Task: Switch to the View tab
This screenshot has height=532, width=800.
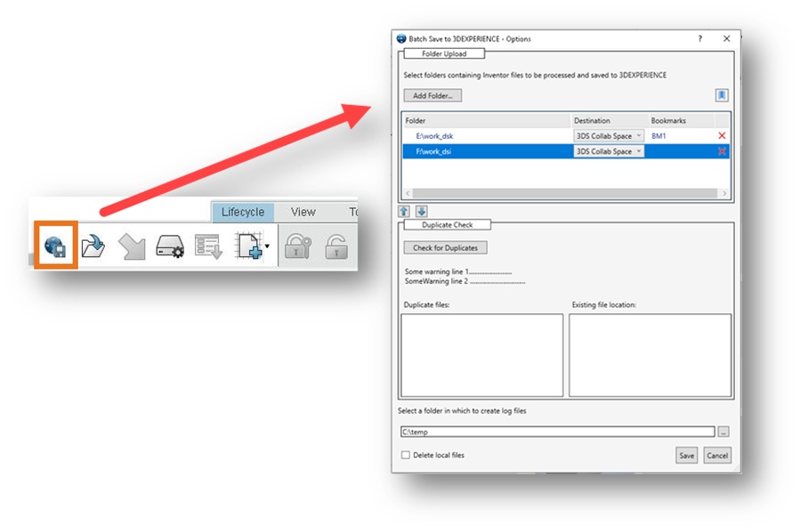Action: click(x=303, y=213)
